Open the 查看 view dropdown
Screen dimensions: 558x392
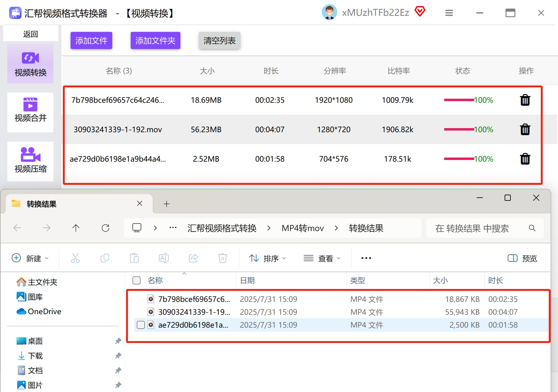click(322, 258)
